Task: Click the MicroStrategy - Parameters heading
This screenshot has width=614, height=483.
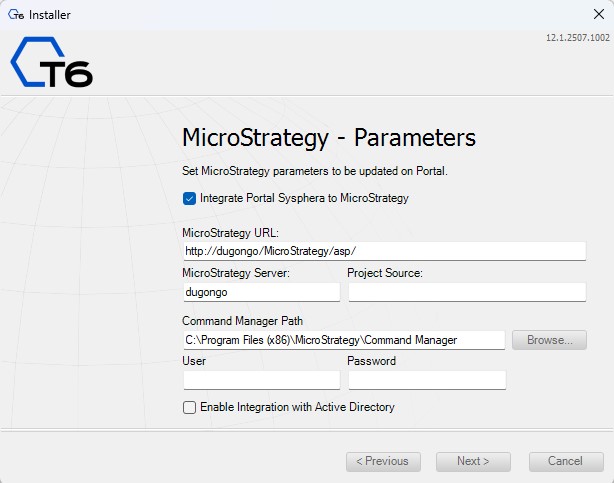Action: tap(329, 138)
